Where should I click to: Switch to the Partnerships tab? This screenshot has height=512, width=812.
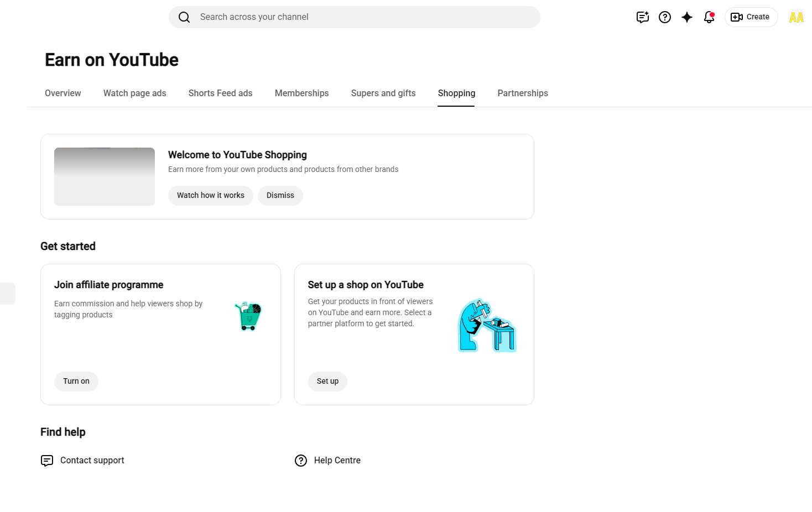(x=523, y=93)
